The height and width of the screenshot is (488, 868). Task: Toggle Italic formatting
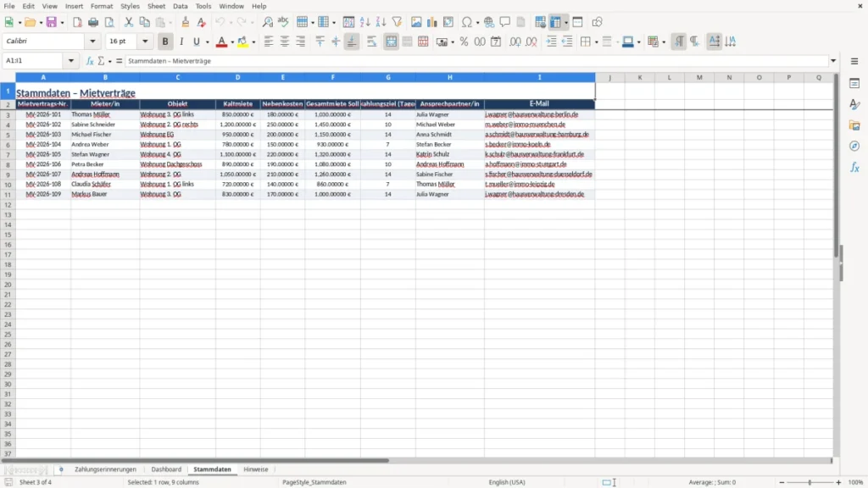pos(181,42)
